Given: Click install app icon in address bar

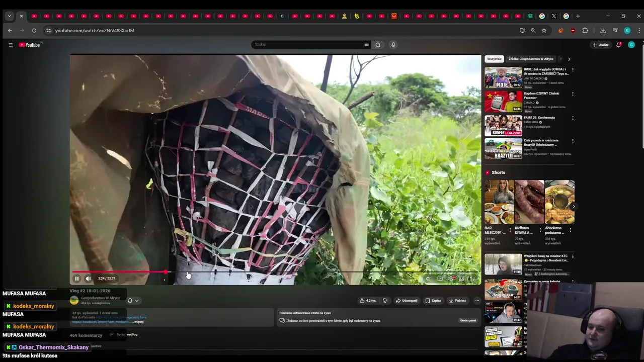Looking at the screenshot, I should (x=522, y=31).
